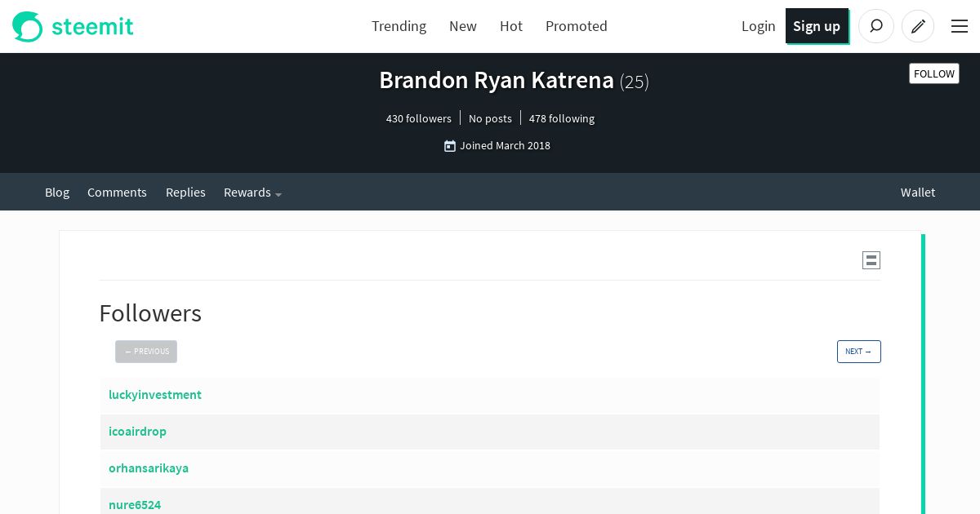The image size is (980, 514).
Task: Open the hamburger menu icon
Action: [960, 26]
